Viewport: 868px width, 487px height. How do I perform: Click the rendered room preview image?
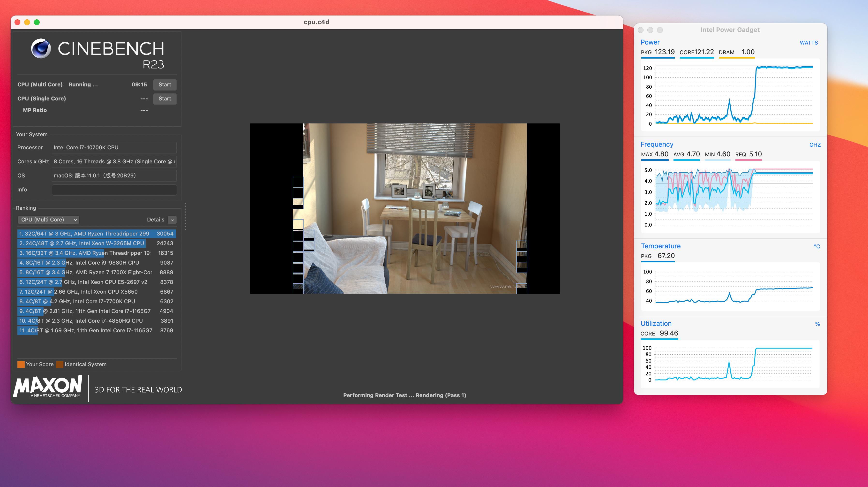click(414, 208)
